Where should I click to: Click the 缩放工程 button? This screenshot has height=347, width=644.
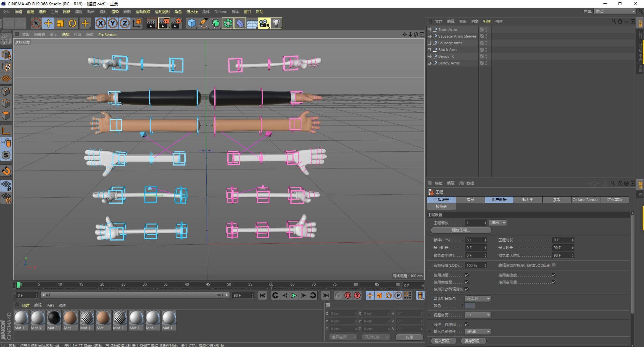pos(461,230)
